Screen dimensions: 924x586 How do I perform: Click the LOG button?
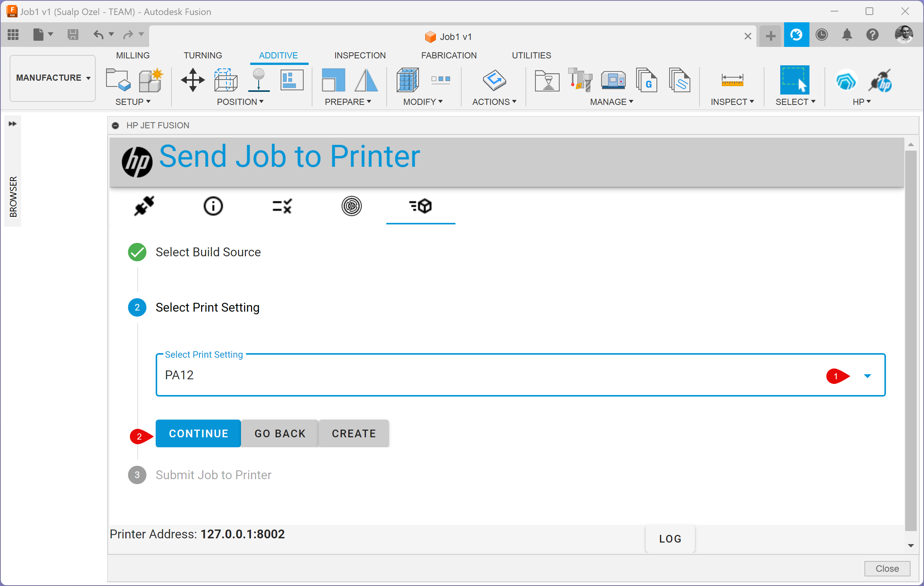[x=670, y=539]
